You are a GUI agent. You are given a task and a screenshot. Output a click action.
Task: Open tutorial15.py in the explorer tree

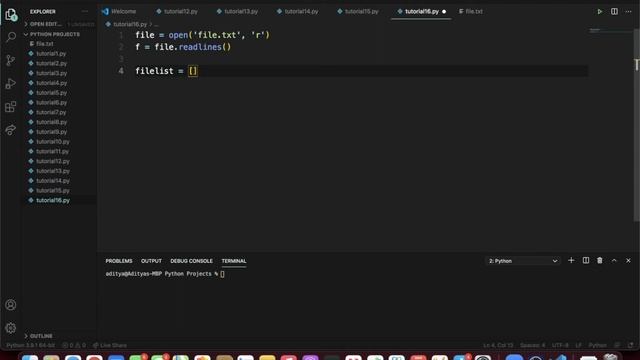pos(53,191)
